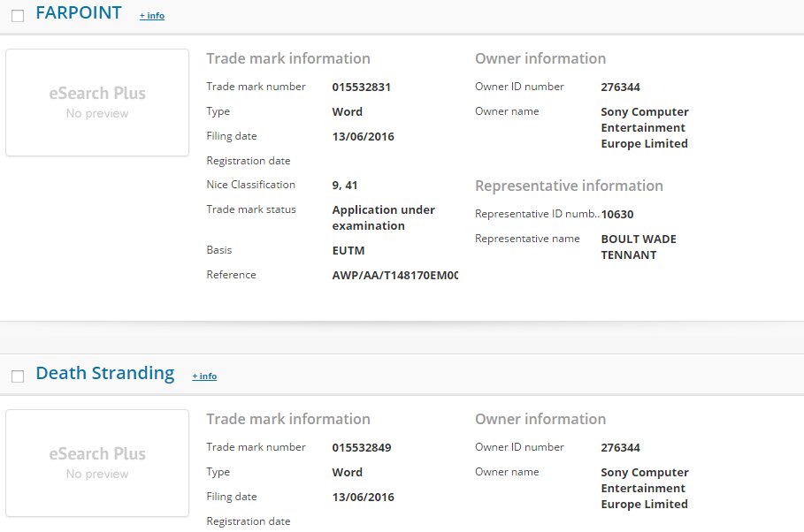
Task: Open the FARPOINT trade mark title
Action: point(79,12)
